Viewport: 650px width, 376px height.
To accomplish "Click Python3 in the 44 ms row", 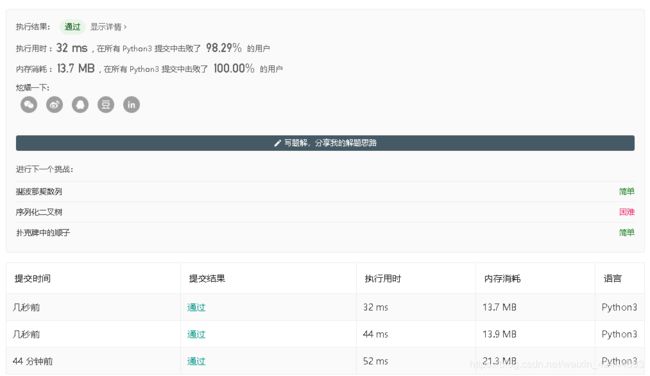I will point(619,334).
